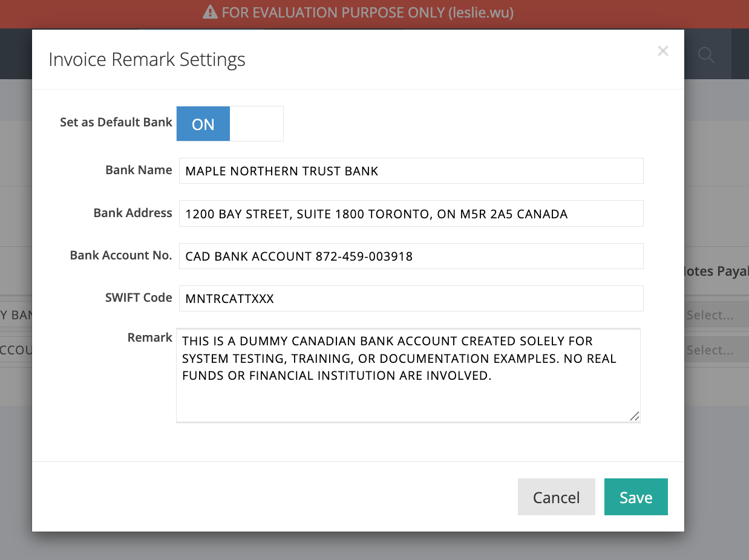
Task: Save the invoice remark settings
Action: coord(636,497)
